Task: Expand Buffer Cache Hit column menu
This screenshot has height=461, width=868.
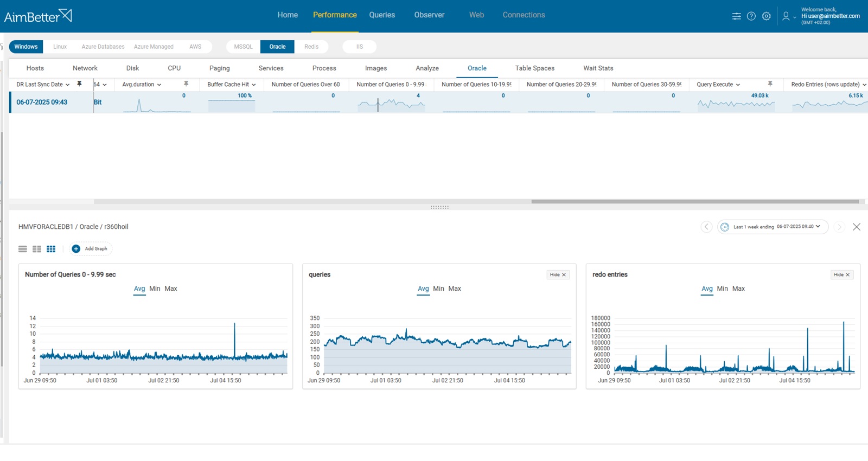Action: [253, 85]
